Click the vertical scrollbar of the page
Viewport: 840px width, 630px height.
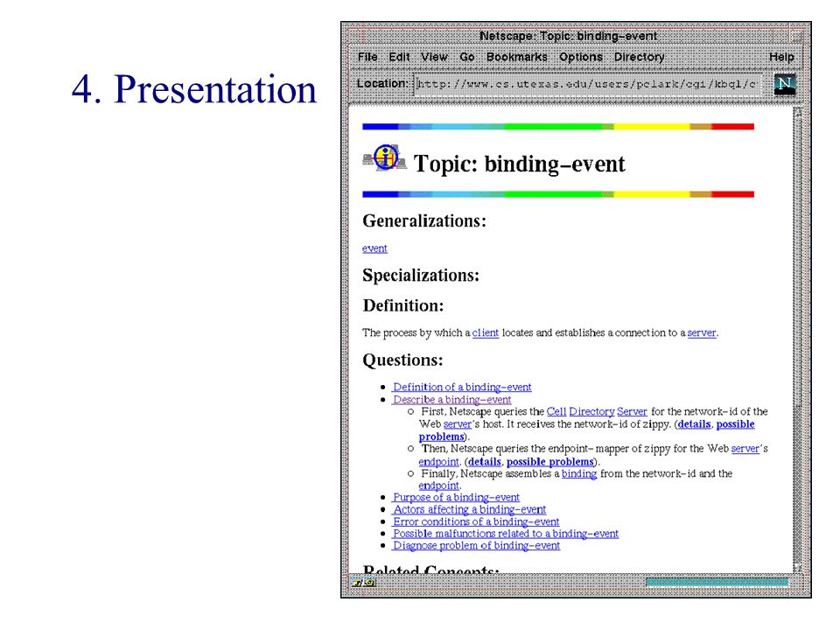tap(798, 340)
